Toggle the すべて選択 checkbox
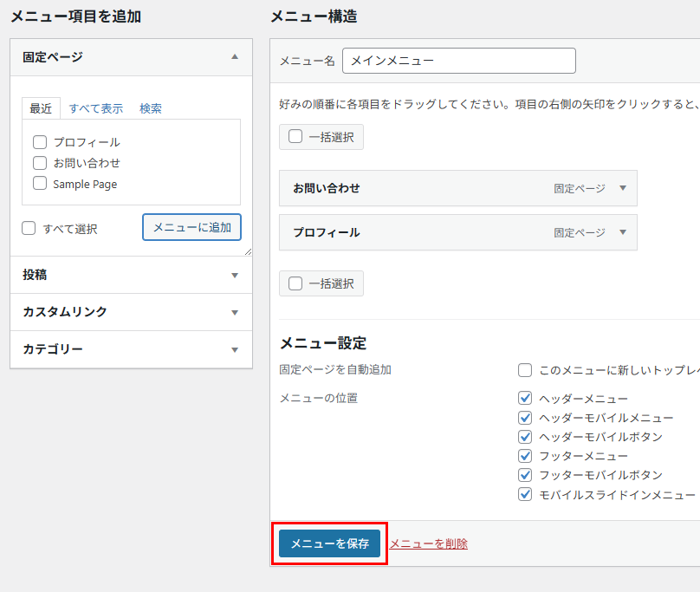 click(x=29, y=229)
